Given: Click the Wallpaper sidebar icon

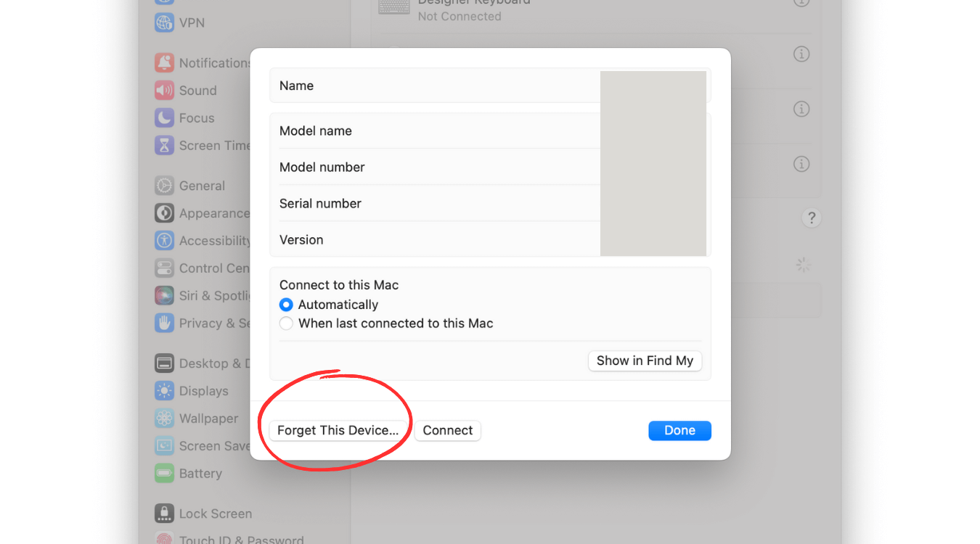Looking at the screenshot, I should [x=164, y=418].
